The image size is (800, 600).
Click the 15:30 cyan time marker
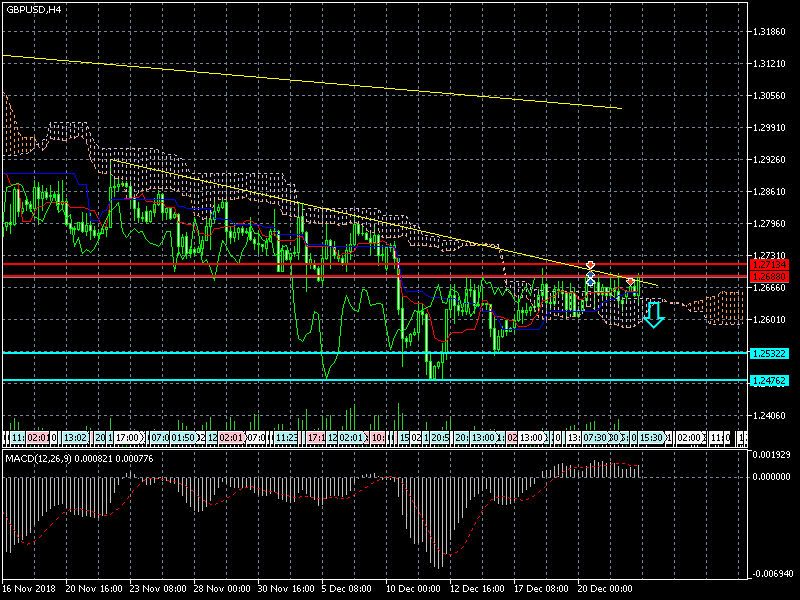[x=654, y=438]
